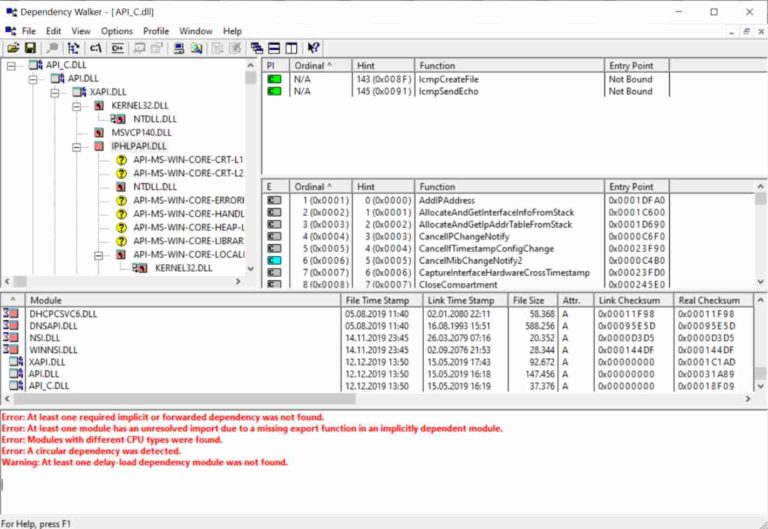Click Configure External Function Help icon
The width and height of the screenshot is (768, 529).
point(197,48)
